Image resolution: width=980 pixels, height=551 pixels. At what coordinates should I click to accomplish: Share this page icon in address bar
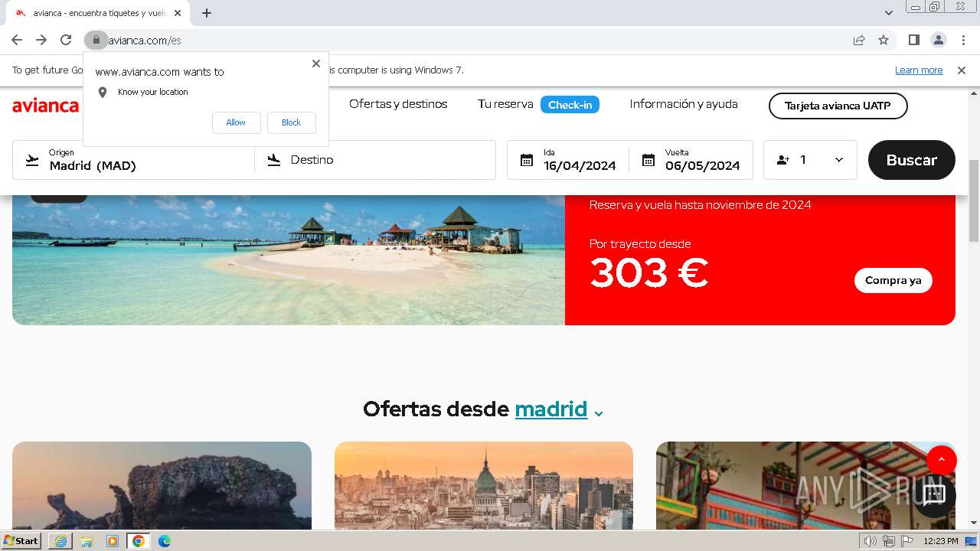click(859, 40)
